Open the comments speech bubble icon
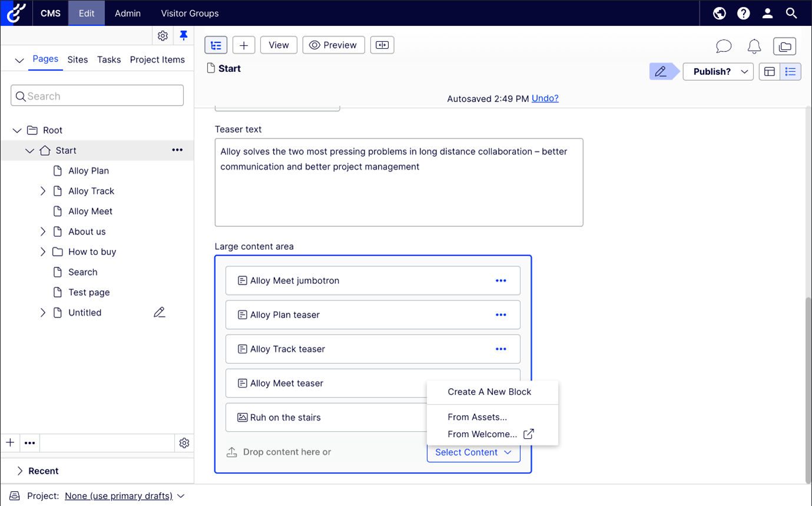The image size is (812, 506). tap(724, 46)
